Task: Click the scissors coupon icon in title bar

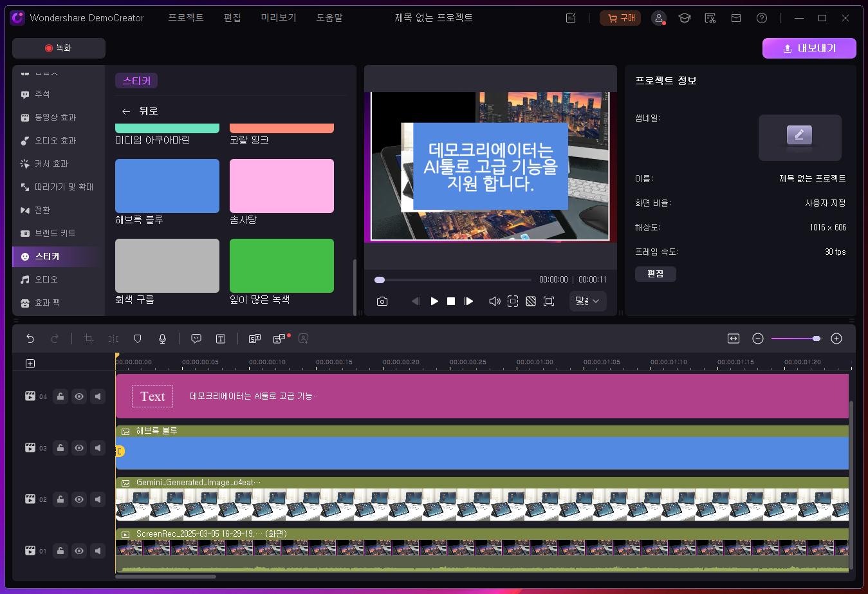Action: pyautogui.click(x=710, y=18)
